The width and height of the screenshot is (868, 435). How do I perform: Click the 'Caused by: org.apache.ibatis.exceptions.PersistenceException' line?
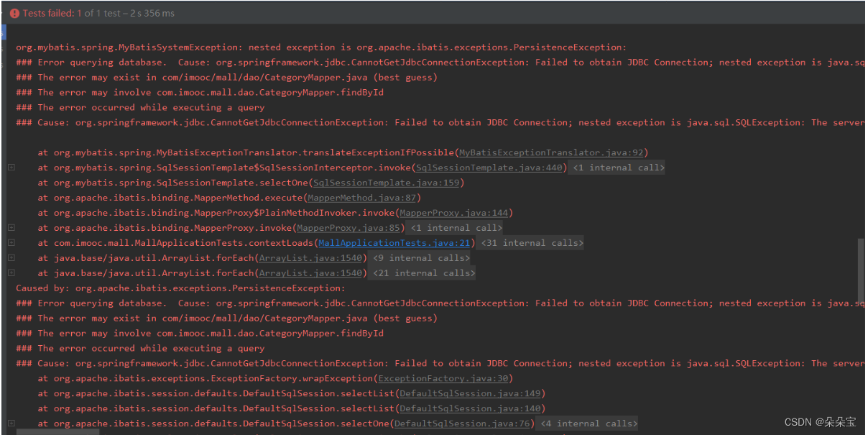180,288
